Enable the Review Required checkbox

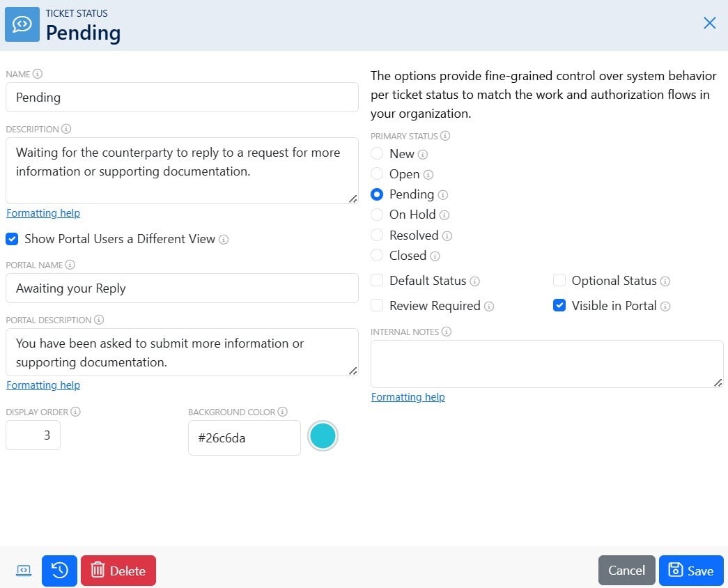coord(377,305)
